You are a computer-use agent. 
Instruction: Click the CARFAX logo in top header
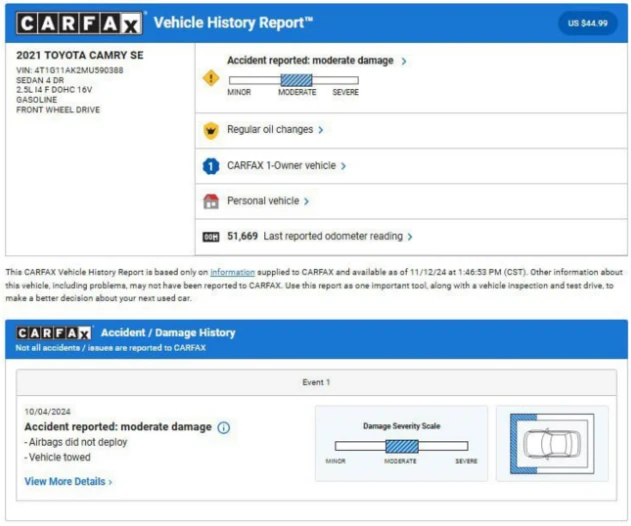pos(79,23)
